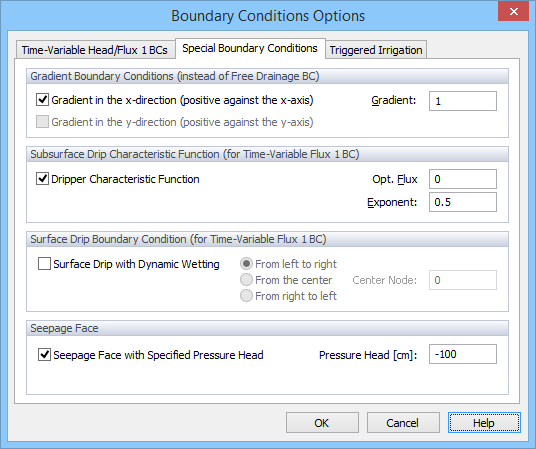Open Help for boundary conditions
The width and height of the screenshot is (536, 449).
pos(484,423)
